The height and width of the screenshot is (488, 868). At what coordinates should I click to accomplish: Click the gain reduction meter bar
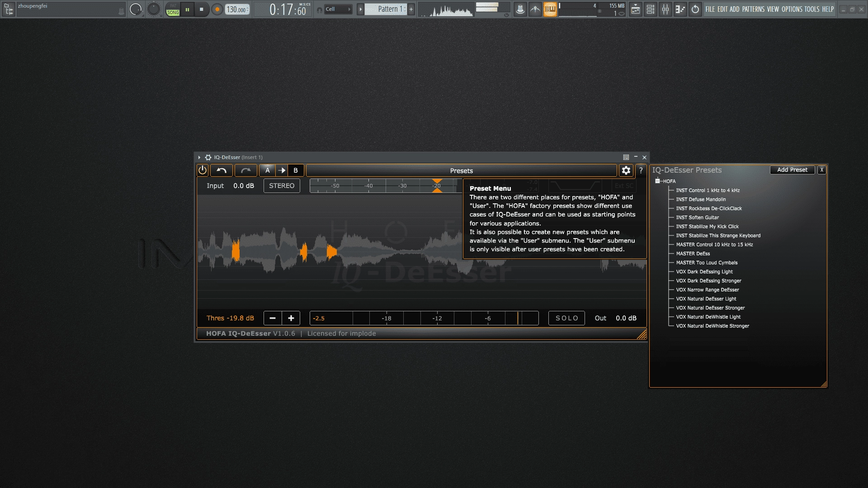pos(424,318)
